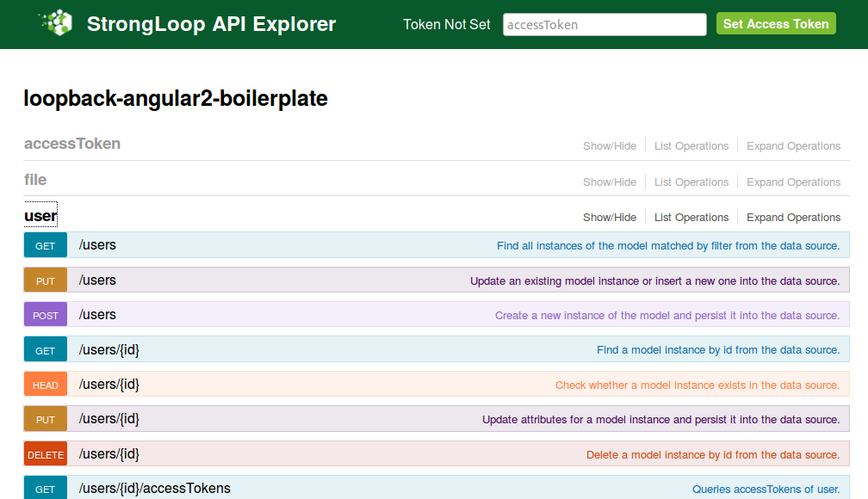The image size is (868, 499).
Task: Click the /users/{id}/accessTokens path
Action: [154, 488]
